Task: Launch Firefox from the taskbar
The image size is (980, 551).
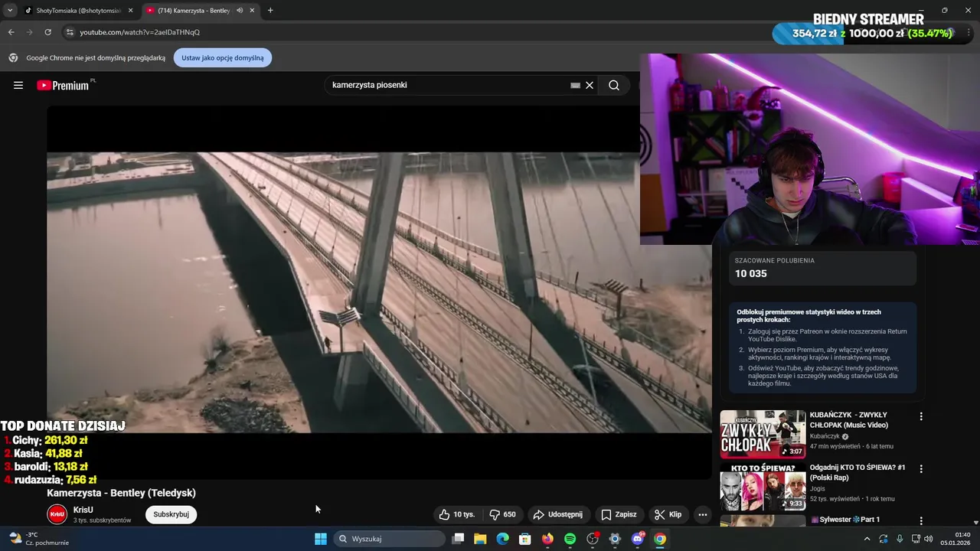Action: coord(547,539)
